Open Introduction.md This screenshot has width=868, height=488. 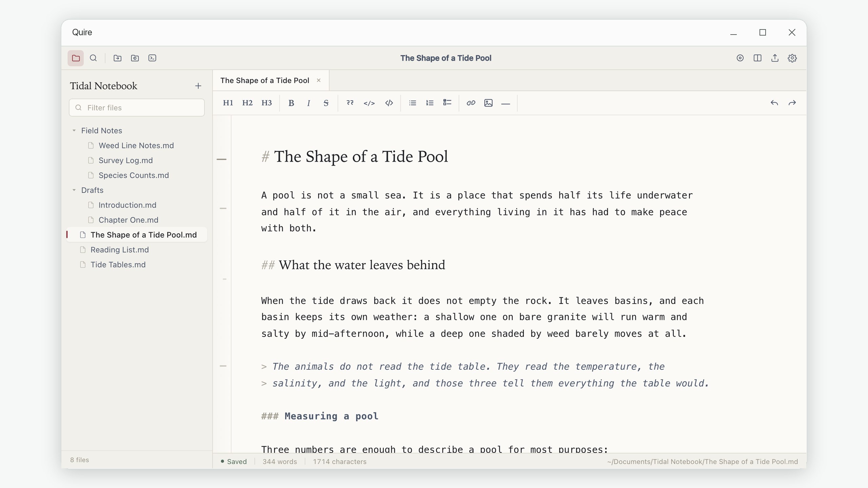point(137,205)
